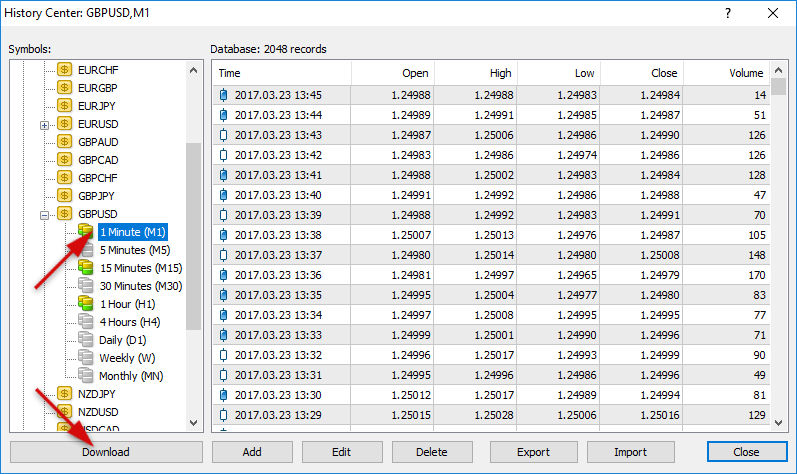The image size is (797, 474).
Task: Click the EURCHF currency symbol icon
Action: tap(65, 70)
